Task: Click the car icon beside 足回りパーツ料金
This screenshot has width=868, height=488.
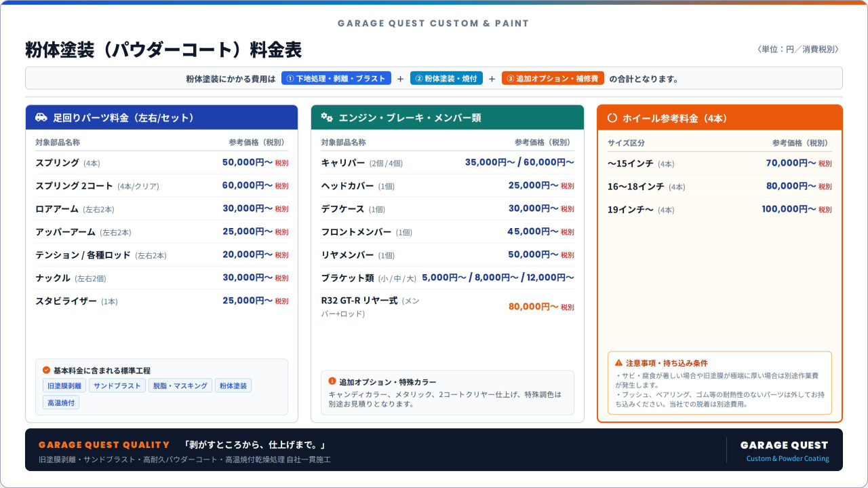Action: [x=41, y=117]
